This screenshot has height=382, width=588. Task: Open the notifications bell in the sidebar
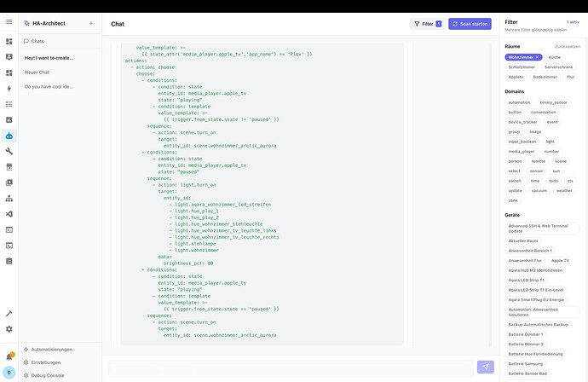pyautogui.click(x=9, y=356)
